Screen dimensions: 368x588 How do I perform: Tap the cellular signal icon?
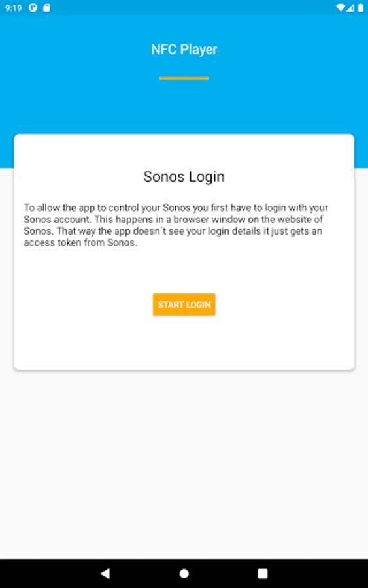pos(350,8)
